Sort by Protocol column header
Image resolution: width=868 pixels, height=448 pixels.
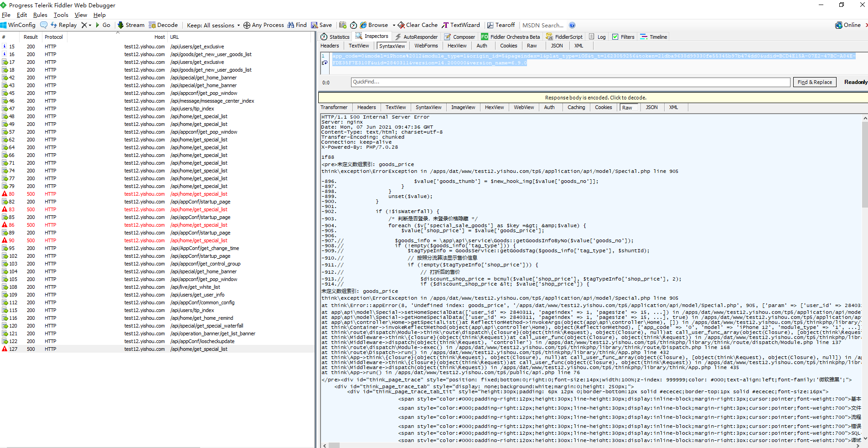(54, 37)
